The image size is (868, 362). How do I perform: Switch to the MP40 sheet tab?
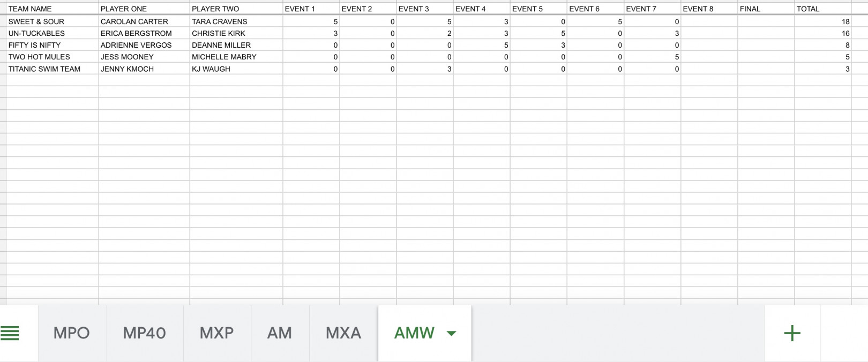tap(145, 333)
